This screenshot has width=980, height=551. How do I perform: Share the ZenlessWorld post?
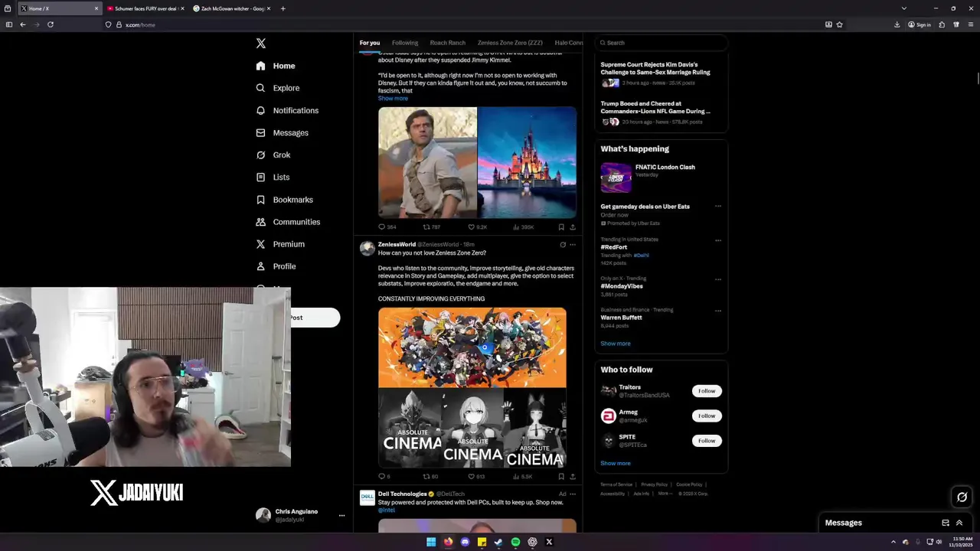pos(572,477)
